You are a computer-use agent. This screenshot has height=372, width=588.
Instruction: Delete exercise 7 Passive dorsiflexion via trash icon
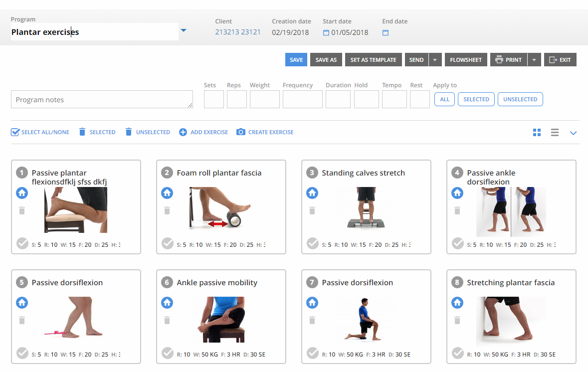coord(312,320)
